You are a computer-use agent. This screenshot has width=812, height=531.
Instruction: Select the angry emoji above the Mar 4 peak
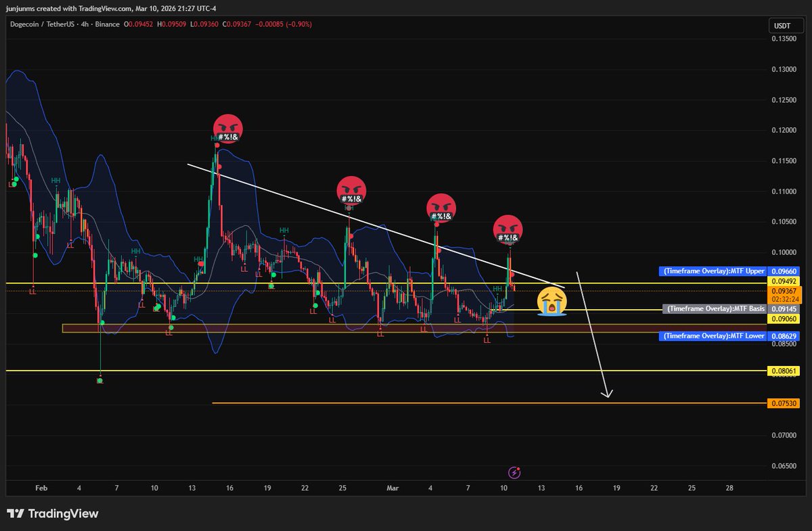(x=440, y=208)
